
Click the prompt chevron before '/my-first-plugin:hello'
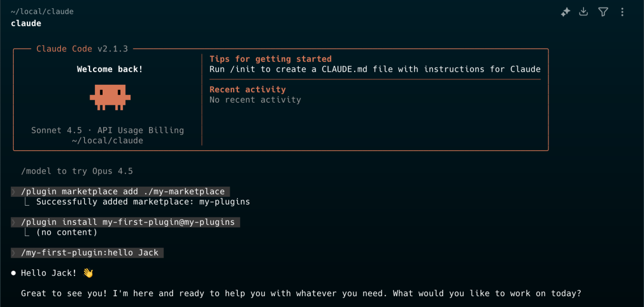pyautogui.click(x=14, y=253)
